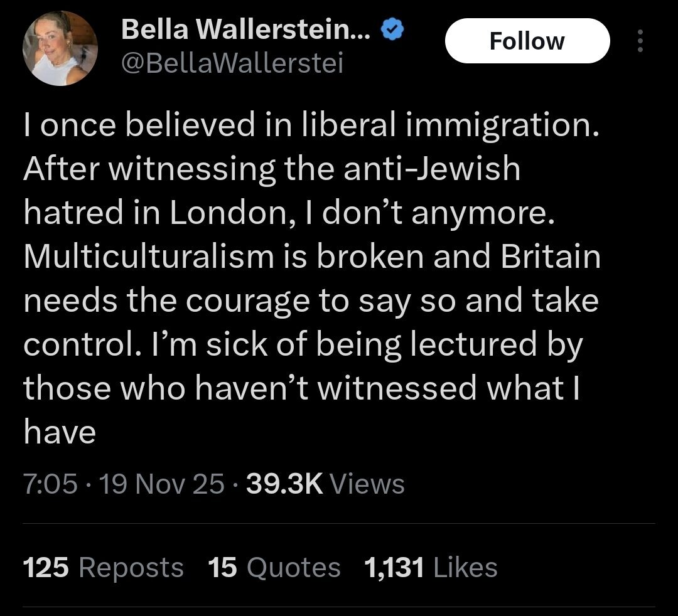Open Bella Wallerstein's profile picture

pos(60,48)
